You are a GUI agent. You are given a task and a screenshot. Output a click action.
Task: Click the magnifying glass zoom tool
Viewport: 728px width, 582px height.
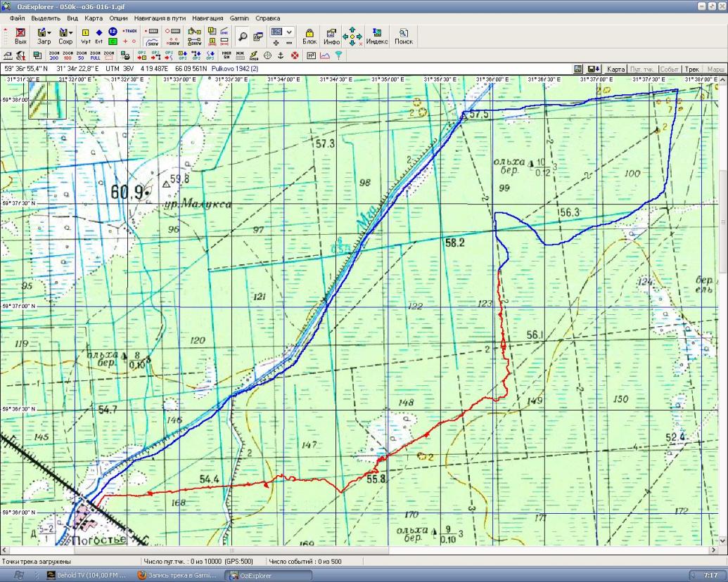pyautogui.click(x=243, y=36)
